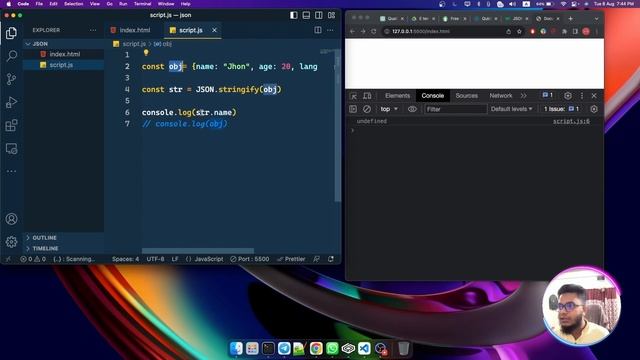This screenshot has width=640, height=360.
Task: Toggle the secondary side bar layout button
Action: (319, 15)
